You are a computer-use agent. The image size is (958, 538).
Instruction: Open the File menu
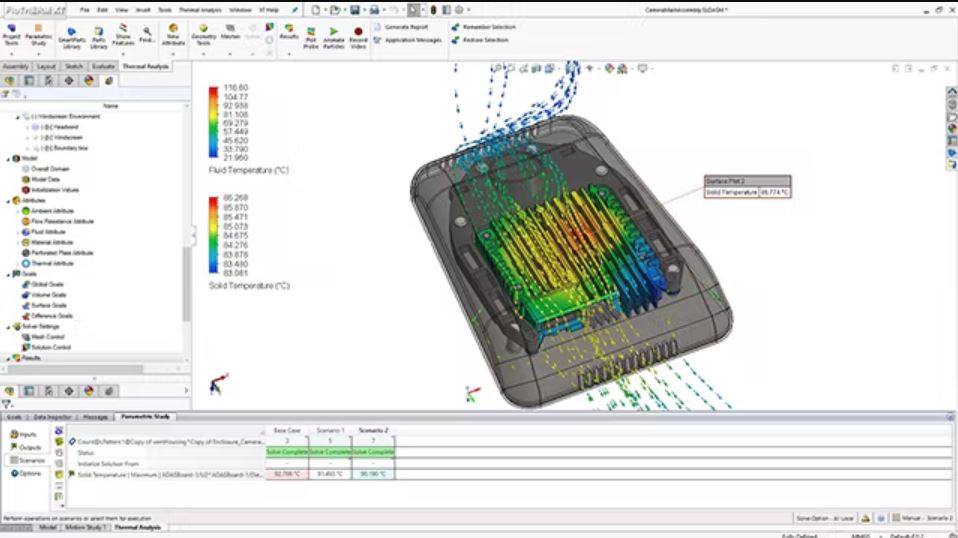pos(84,10)
